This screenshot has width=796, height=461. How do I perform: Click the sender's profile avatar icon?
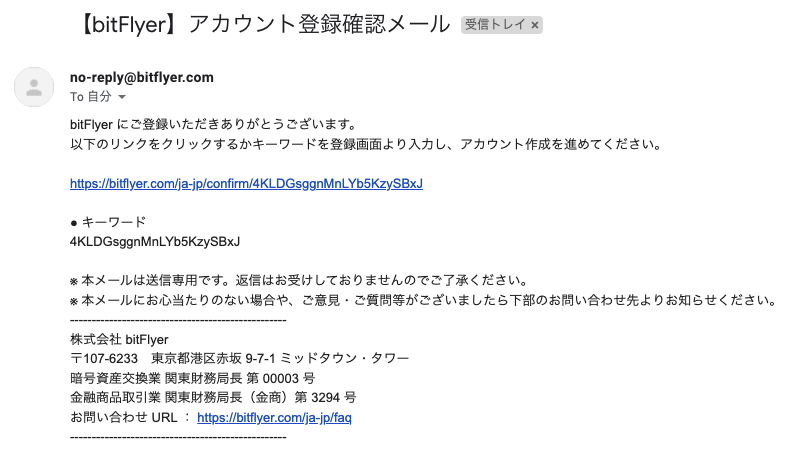pos(34,87)
